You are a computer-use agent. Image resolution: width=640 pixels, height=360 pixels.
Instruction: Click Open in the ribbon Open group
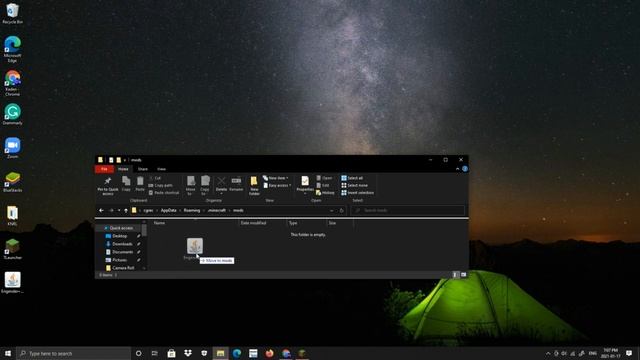pyautogui.click(x=324, y=178)
